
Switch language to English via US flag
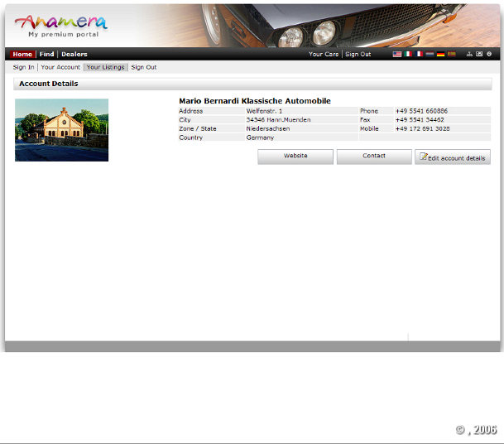pos(397,54)
